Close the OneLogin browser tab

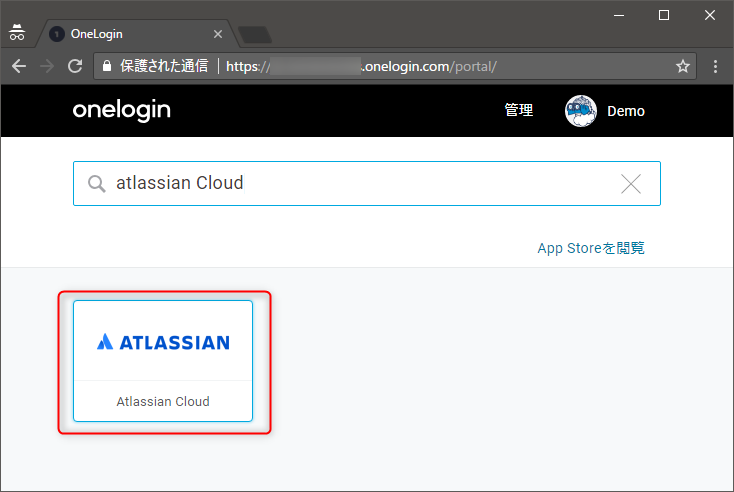click(218, 34)
